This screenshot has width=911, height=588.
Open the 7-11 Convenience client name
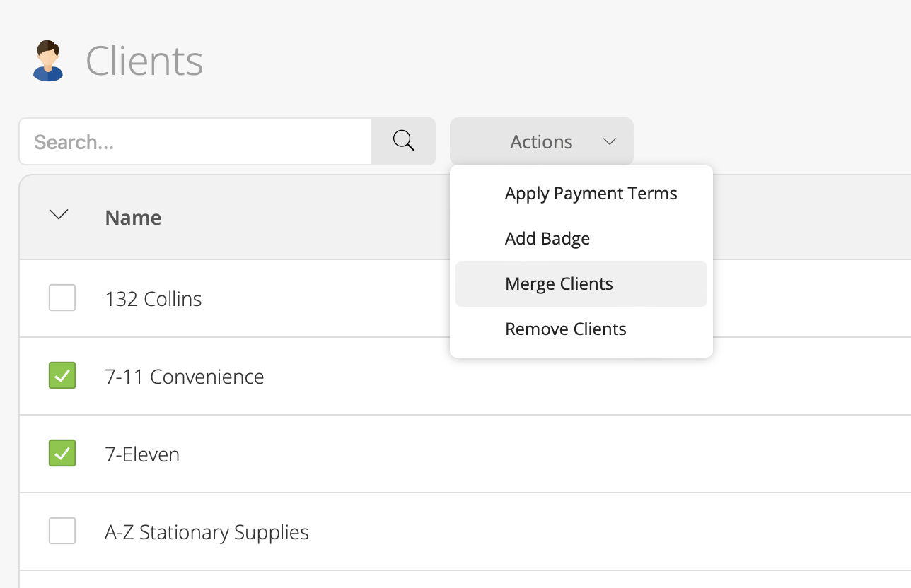(184, 377)
